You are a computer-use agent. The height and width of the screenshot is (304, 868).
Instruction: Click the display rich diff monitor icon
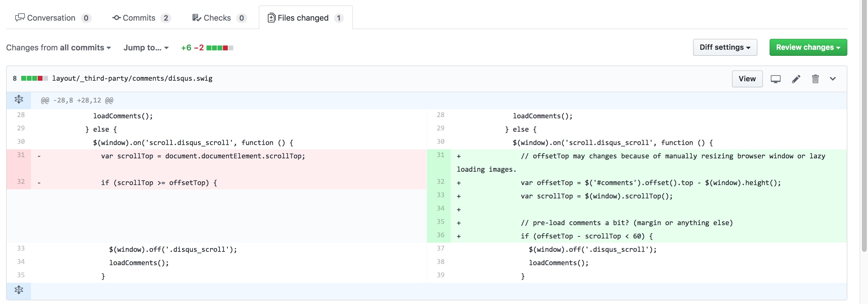775,79
